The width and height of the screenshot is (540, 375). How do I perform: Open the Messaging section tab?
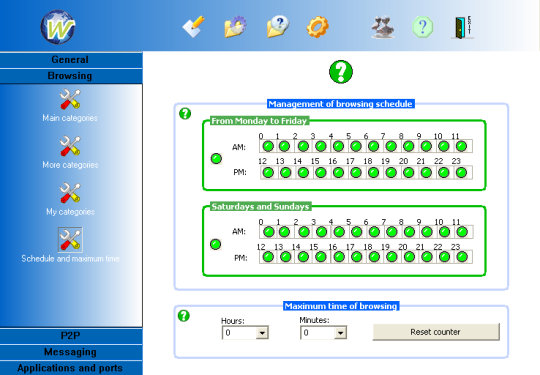point(71,352)
